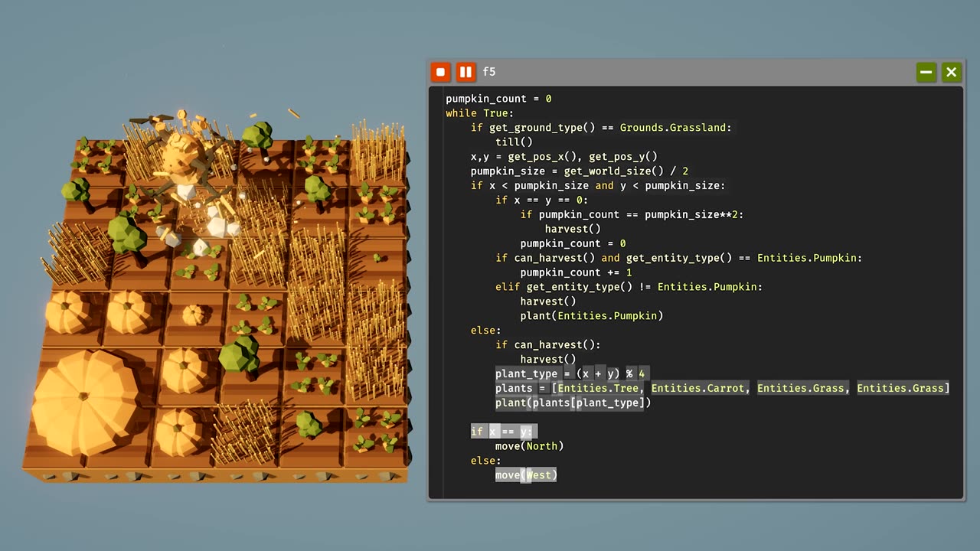The image size is (980, 551).
Task: Click the f5 file name label
Action: [x=489, y=72]
